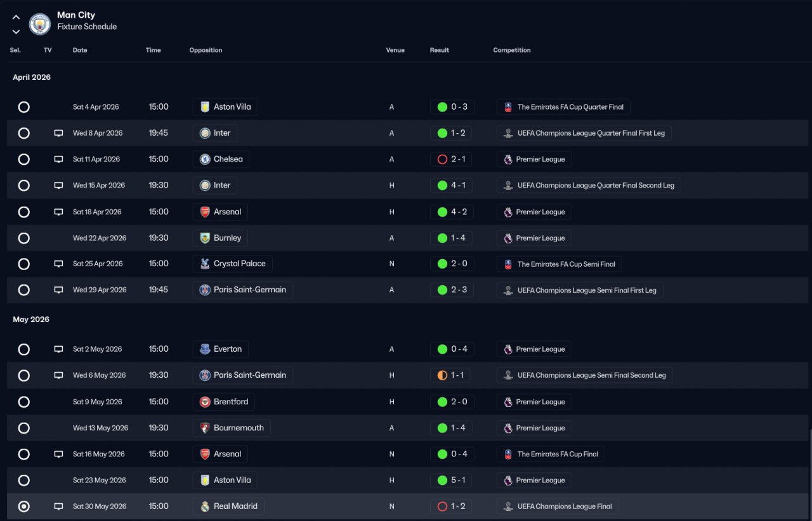Click the half-orange draw indicator for PSG 1-1
The width and height of the screenshot is (812, 521).
click(442, 375)
